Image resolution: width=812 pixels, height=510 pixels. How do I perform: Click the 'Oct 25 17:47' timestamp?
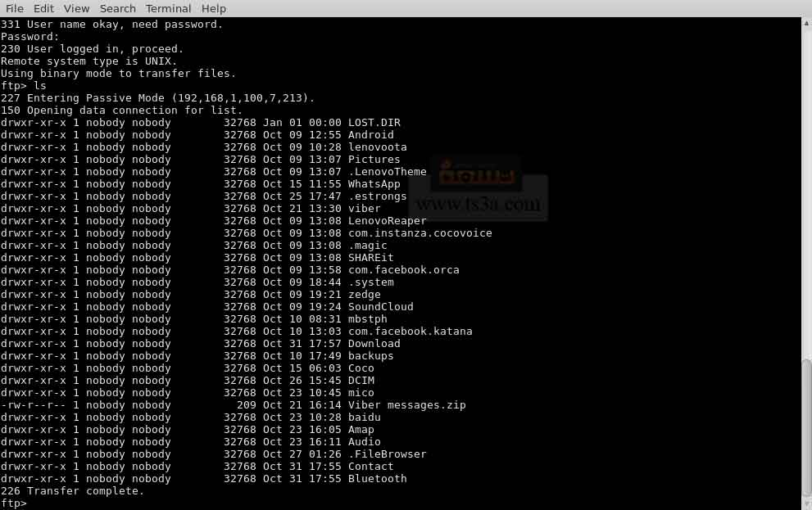coord(302,196)
